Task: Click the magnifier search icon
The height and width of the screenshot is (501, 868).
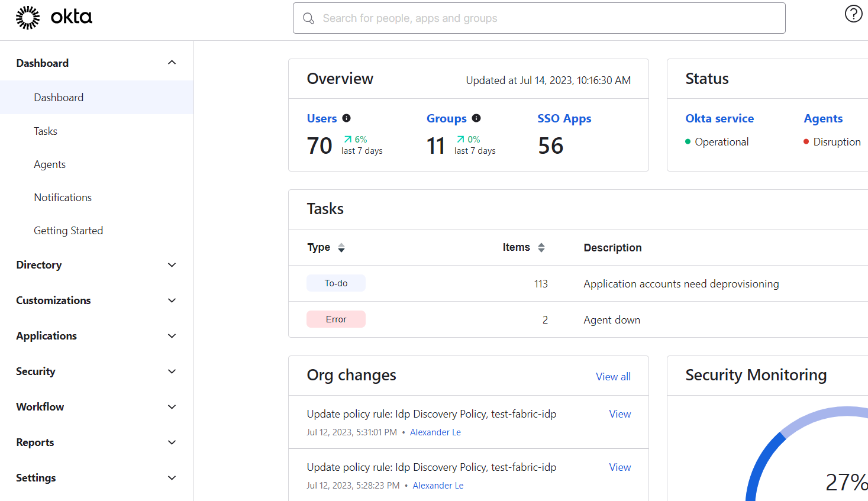Action: pyautogui.click(x=308, y=18)
